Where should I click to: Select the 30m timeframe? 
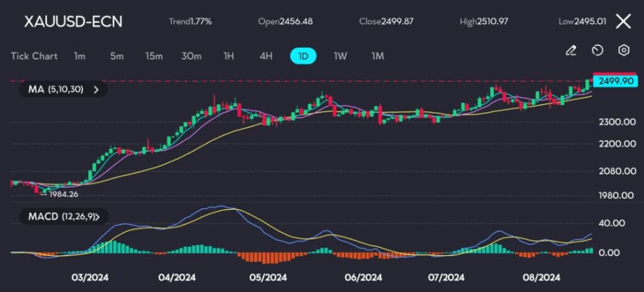pos(191,56)
